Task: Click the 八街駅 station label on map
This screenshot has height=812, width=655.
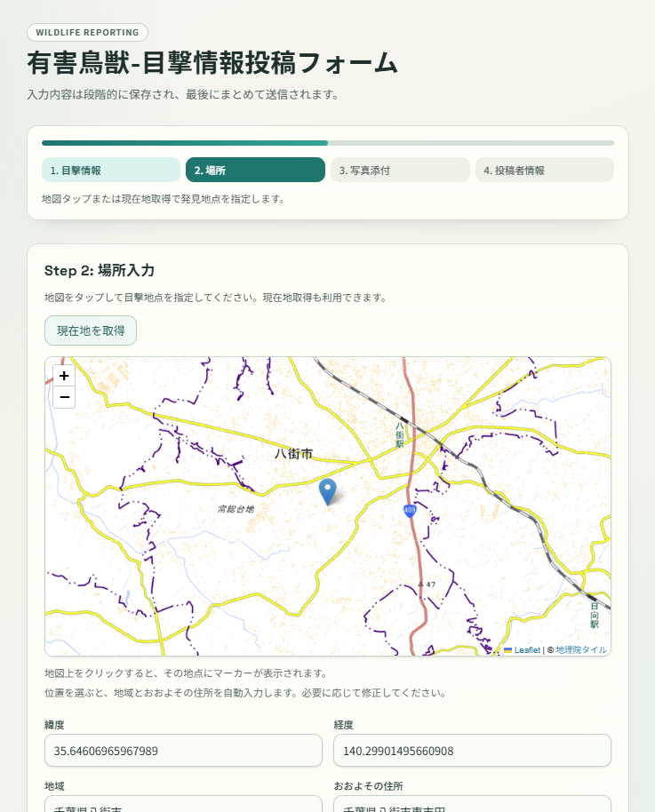Action: point(400,434)
